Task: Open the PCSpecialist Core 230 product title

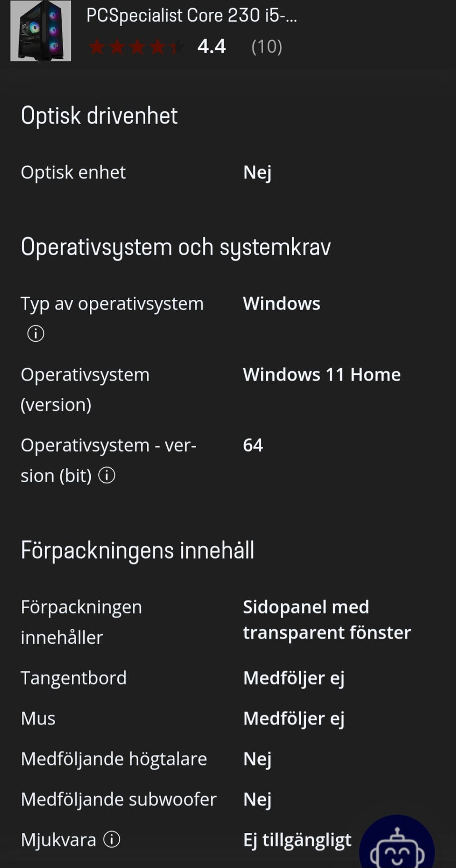Action: tap(191, 16)
